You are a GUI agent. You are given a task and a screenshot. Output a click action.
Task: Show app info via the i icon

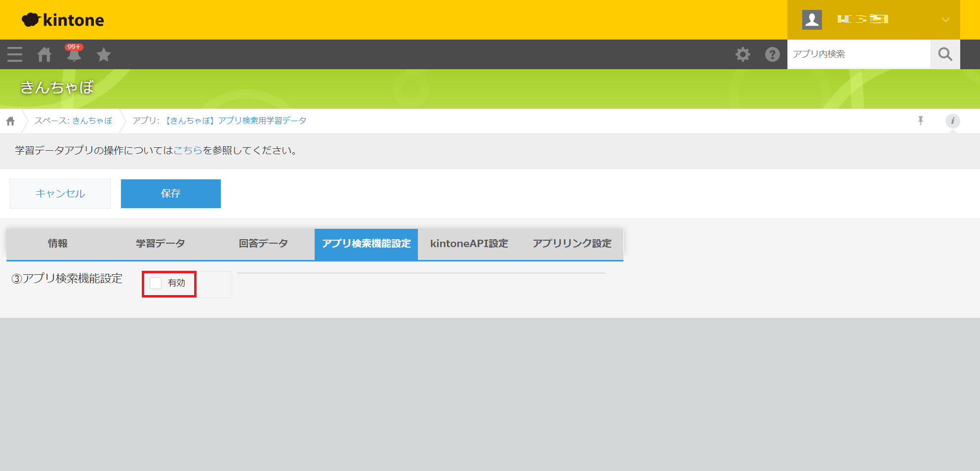pyautogui.click(x=952, y=121)
